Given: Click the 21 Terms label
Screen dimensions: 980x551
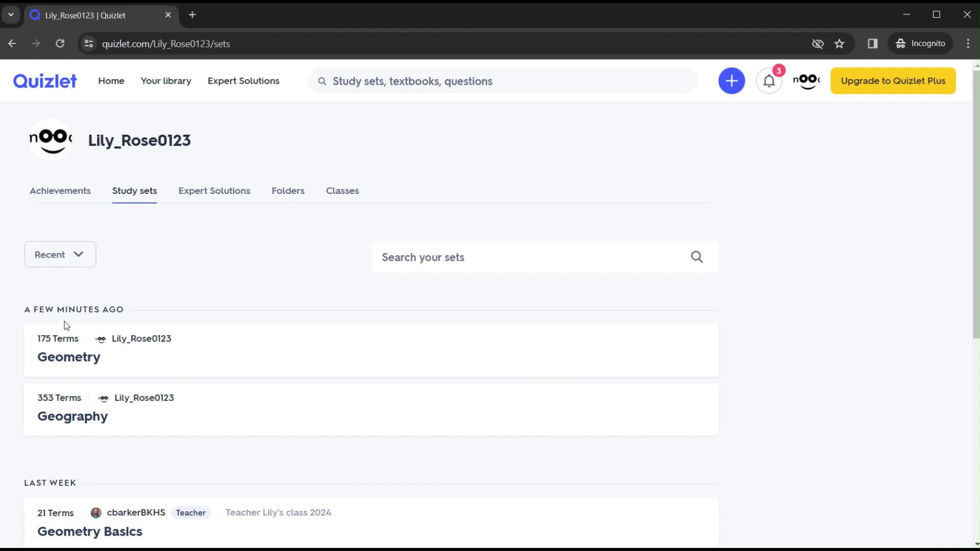Looking at the screenshot, I should coord(56,513).
